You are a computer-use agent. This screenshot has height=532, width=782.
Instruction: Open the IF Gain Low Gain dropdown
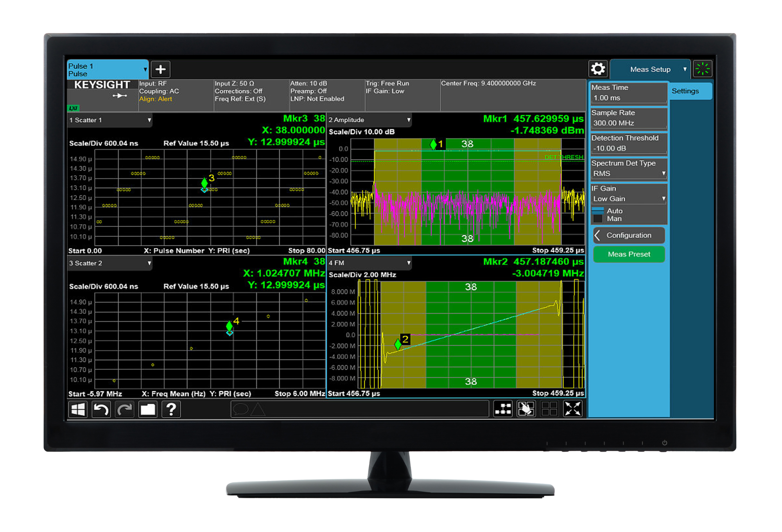(628, 199)
